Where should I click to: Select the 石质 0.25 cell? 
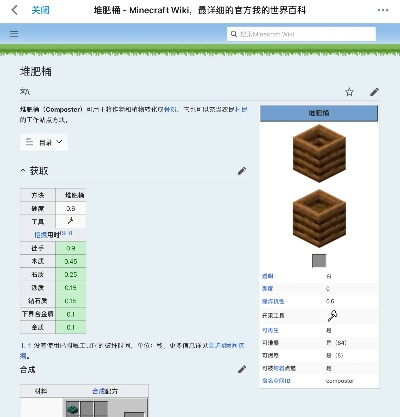[x=71, y=275]
